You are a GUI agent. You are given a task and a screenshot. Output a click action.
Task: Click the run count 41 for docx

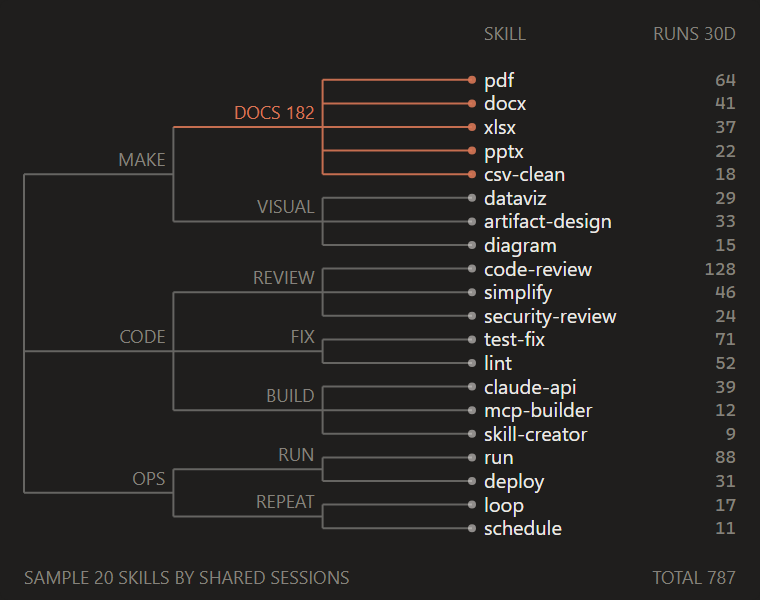726,104
